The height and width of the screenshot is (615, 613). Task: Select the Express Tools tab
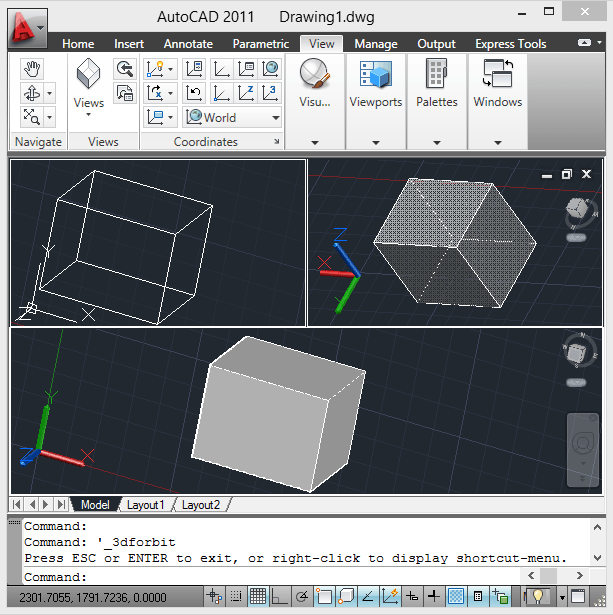(x=510, y=44)
